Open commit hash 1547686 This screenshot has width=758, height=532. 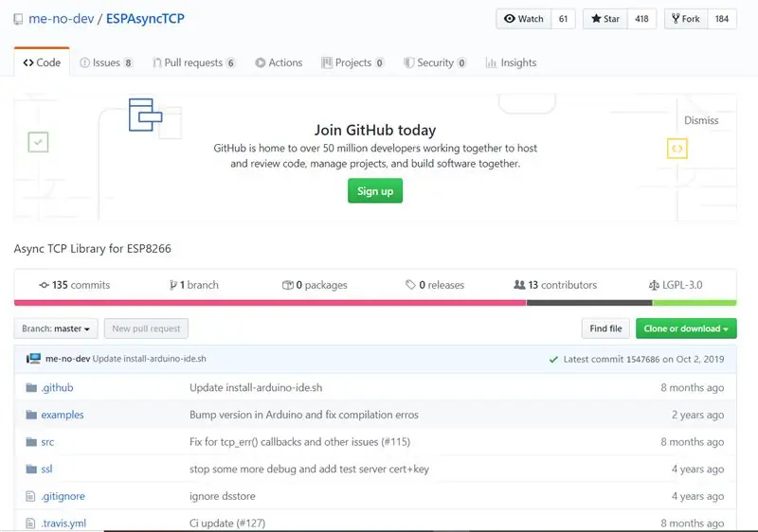tap(643, 359)
